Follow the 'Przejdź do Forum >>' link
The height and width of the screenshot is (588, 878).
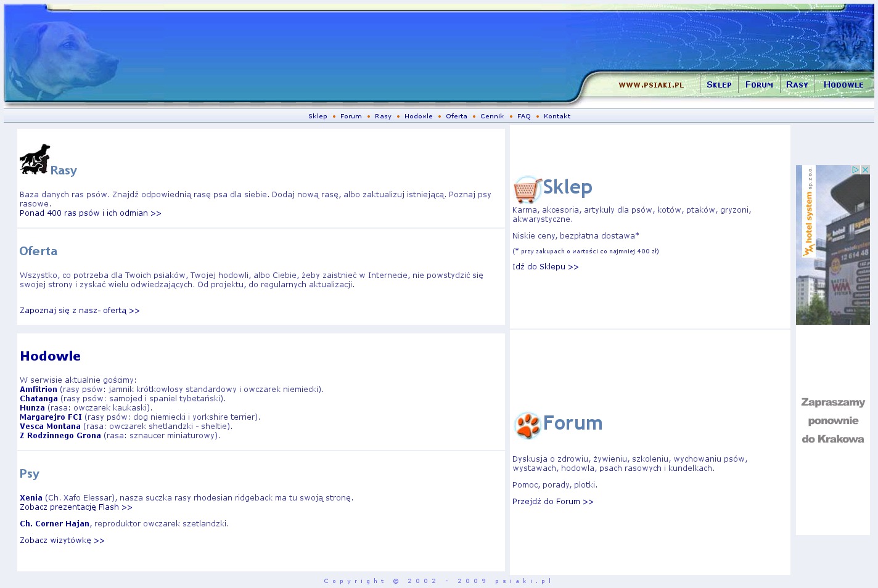[x=552, y=502]
